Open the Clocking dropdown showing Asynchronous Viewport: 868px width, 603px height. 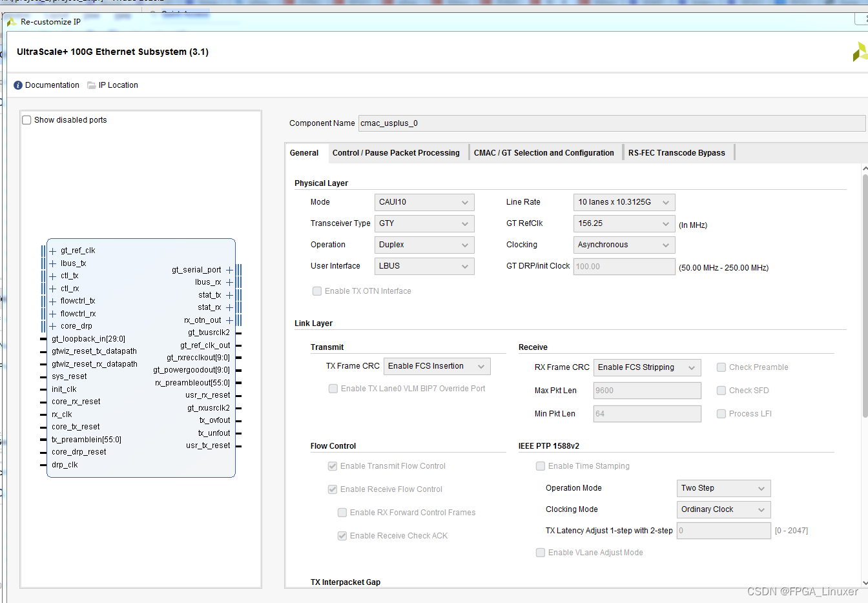point(625,245)
